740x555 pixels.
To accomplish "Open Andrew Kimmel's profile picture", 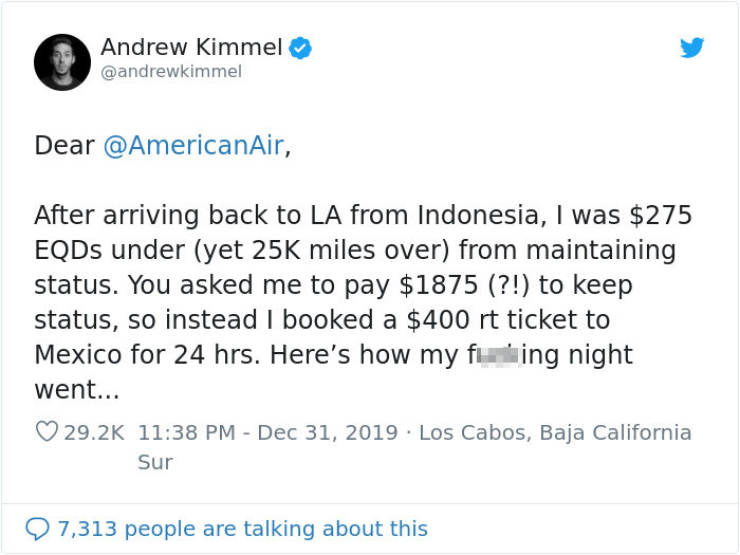I will click(x=62, y=61).
